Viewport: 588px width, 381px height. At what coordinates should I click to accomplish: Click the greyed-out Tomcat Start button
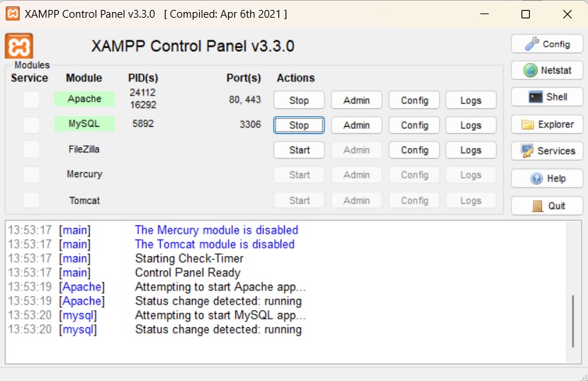coord(299,200)
